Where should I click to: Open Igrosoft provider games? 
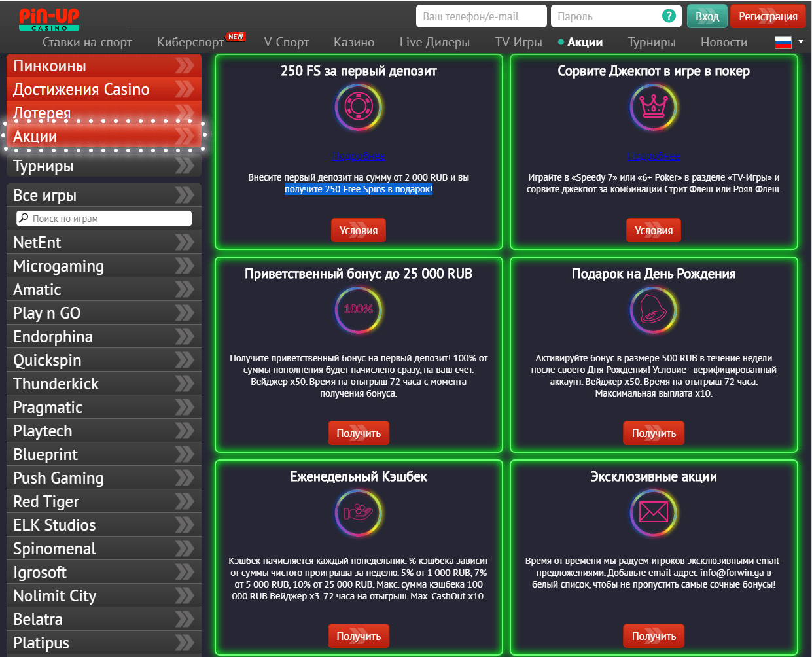coord(104,572)
